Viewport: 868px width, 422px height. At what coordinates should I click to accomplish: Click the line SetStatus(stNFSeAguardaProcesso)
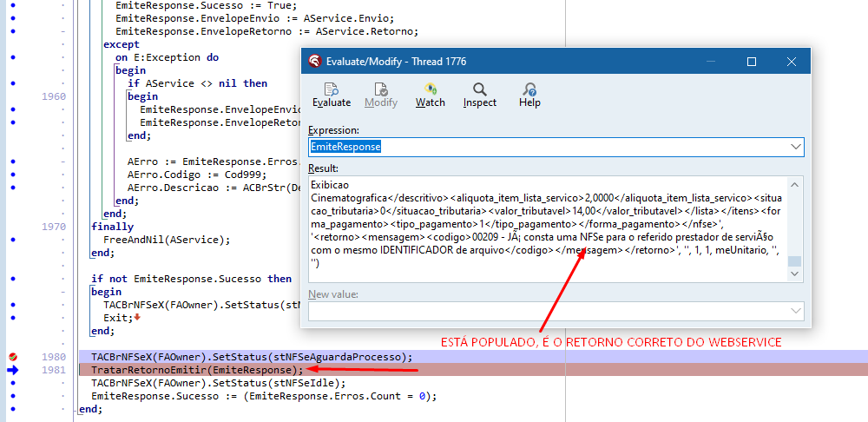pyautogui.click(x=252, y=357)
